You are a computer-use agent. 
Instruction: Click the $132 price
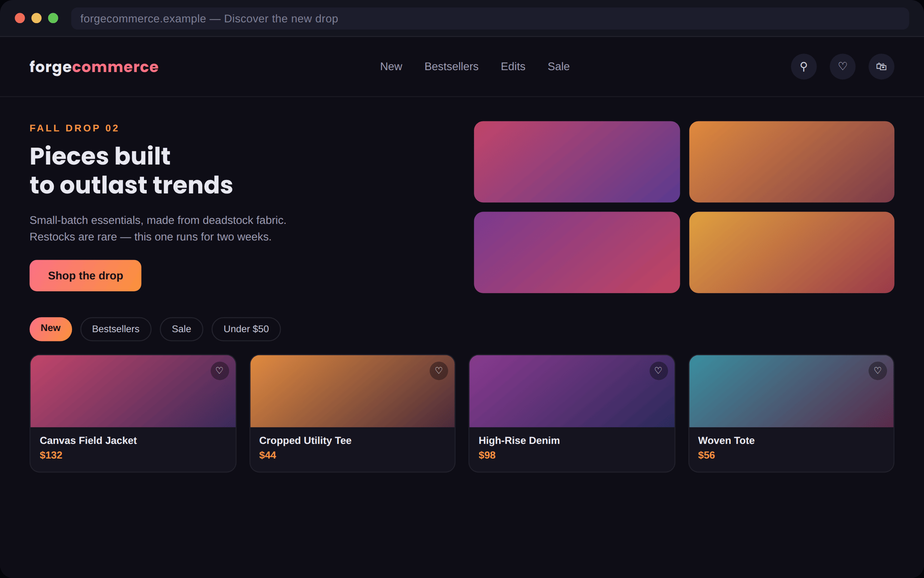51,455
